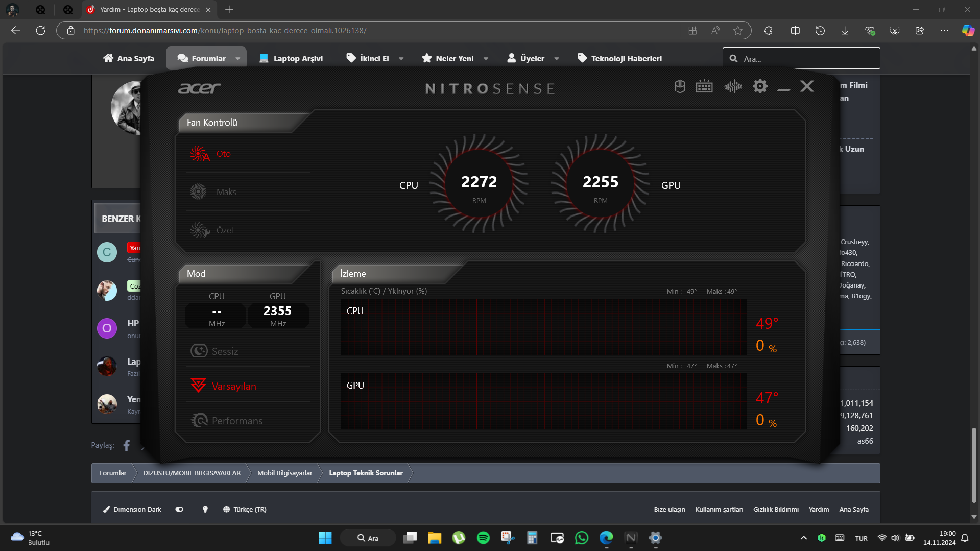
Task: Click the browser vertical scrollbar thumb
Action: tap(974, 466)
